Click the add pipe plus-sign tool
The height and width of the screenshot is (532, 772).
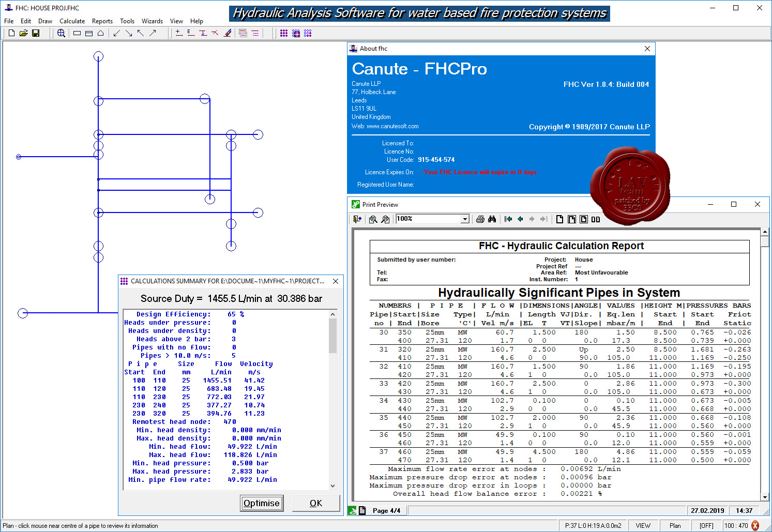179,33
